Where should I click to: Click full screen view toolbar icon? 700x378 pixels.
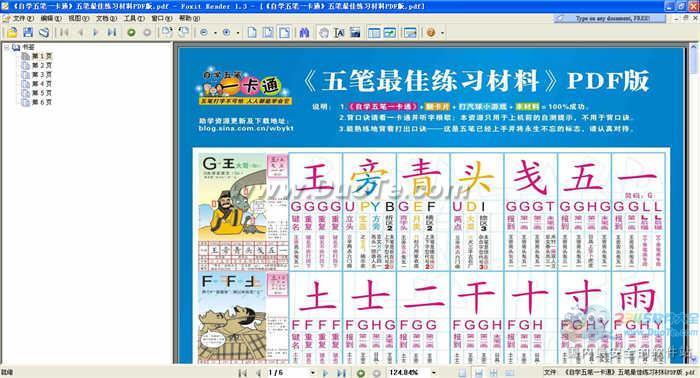(x=410, y=32)
